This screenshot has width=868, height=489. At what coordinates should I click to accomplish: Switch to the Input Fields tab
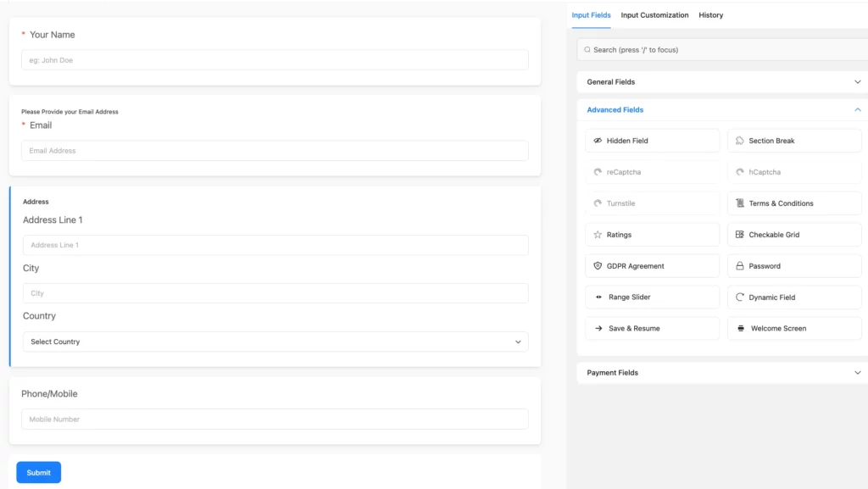click(x=591, y=15)
